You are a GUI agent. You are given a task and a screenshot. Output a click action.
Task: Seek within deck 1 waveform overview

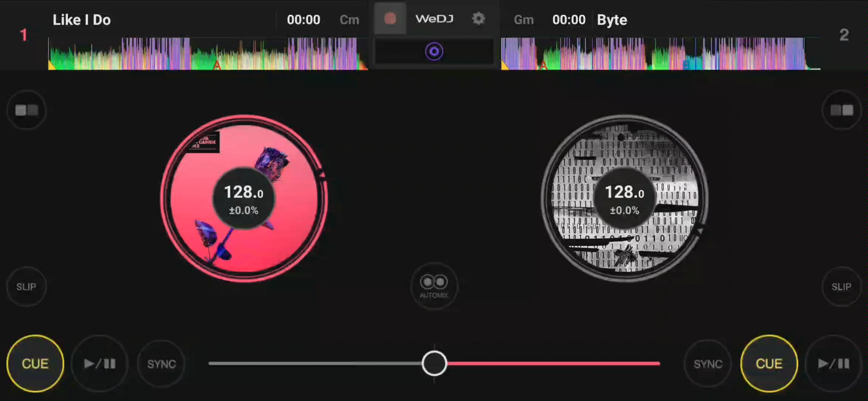(x=208, y=54)
